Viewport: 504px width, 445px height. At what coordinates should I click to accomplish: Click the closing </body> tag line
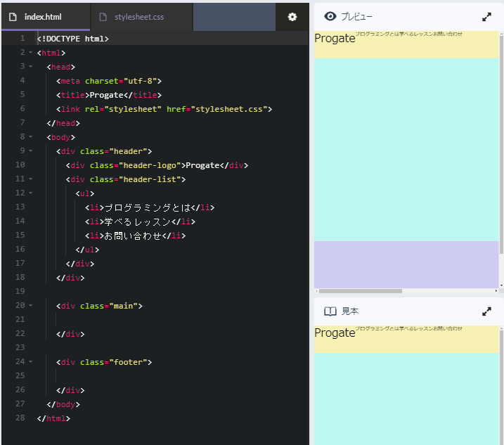(63, 404)
